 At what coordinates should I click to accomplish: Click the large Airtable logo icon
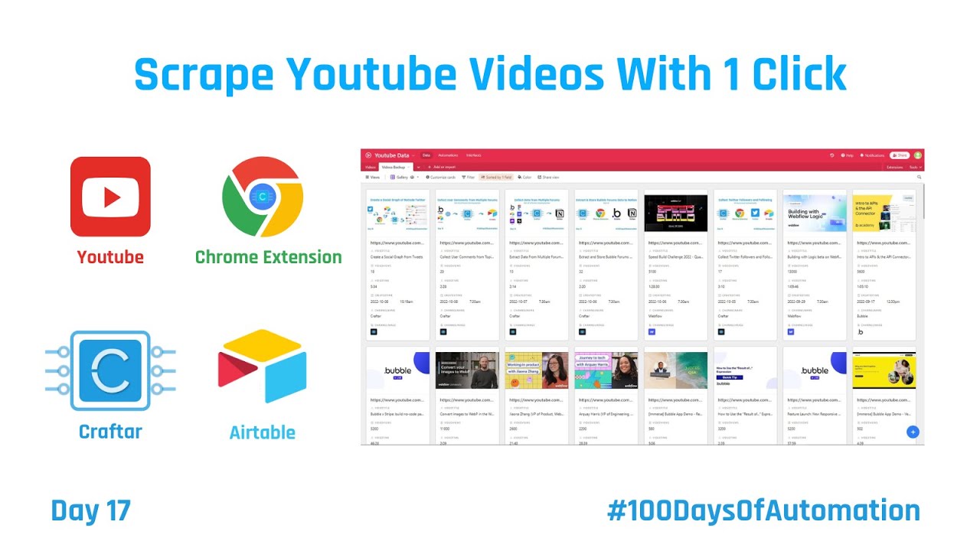(263, 366)
